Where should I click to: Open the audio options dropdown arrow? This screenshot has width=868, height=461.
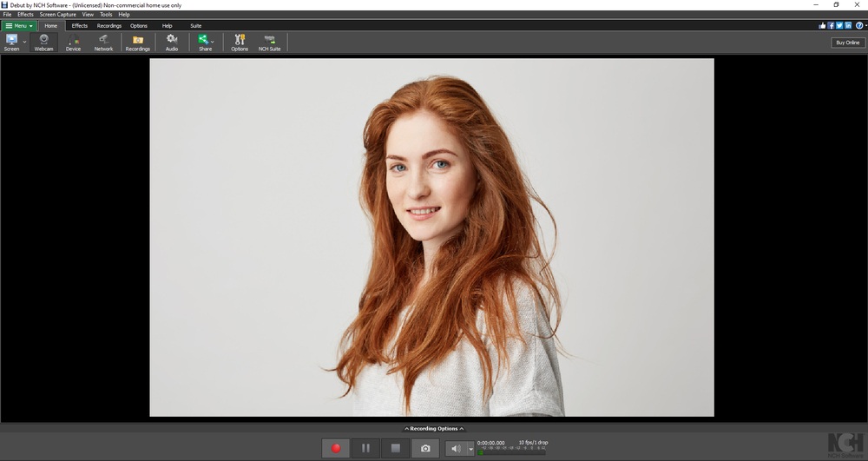point(471,449)
